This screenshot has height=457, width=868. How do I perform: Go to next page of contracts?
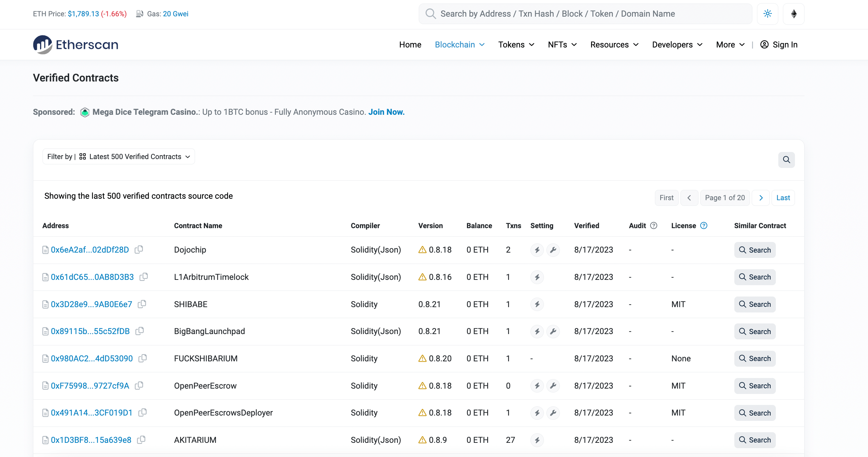click(x=761, y=198)
